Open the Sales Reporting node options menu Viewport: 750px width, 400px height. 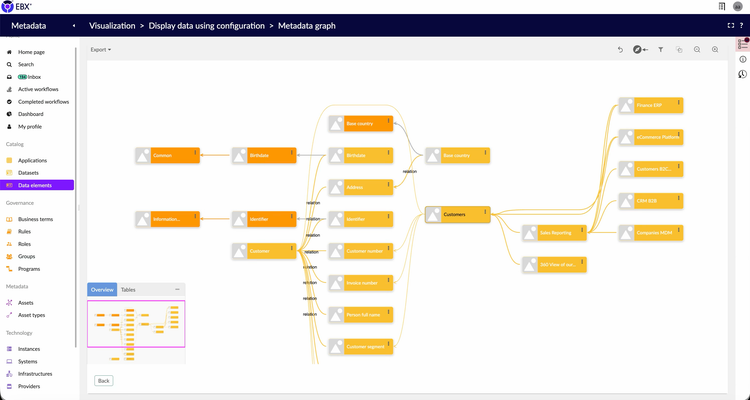click(582, 230)
